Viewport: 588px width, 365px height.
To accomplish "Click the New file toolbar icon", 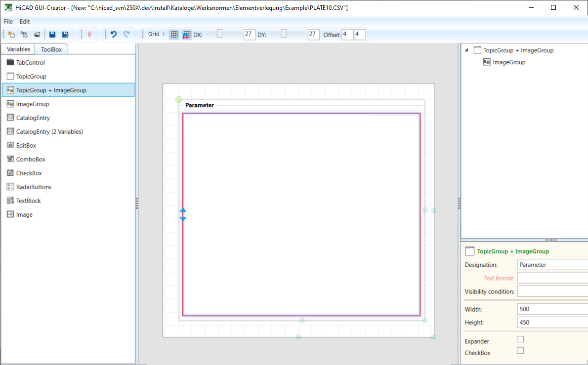I will coord(11,35).
